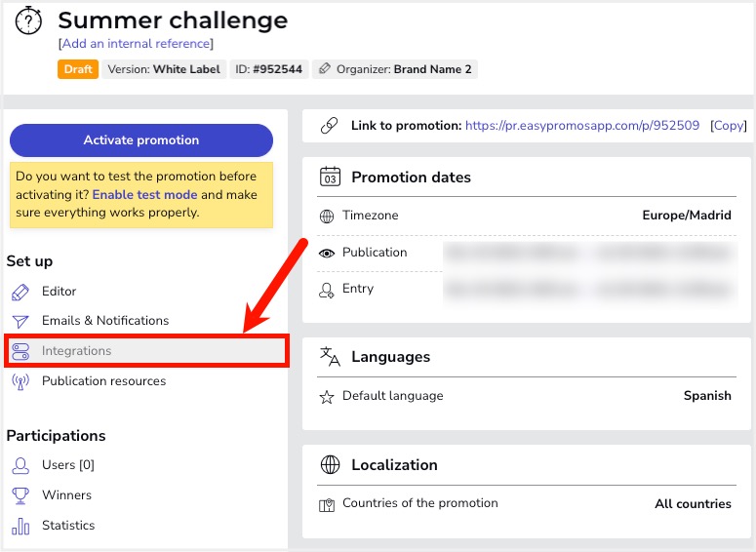The image size is (756, 552).
Task: Click Add an internal reference link
Action: [x=136, y=43]
